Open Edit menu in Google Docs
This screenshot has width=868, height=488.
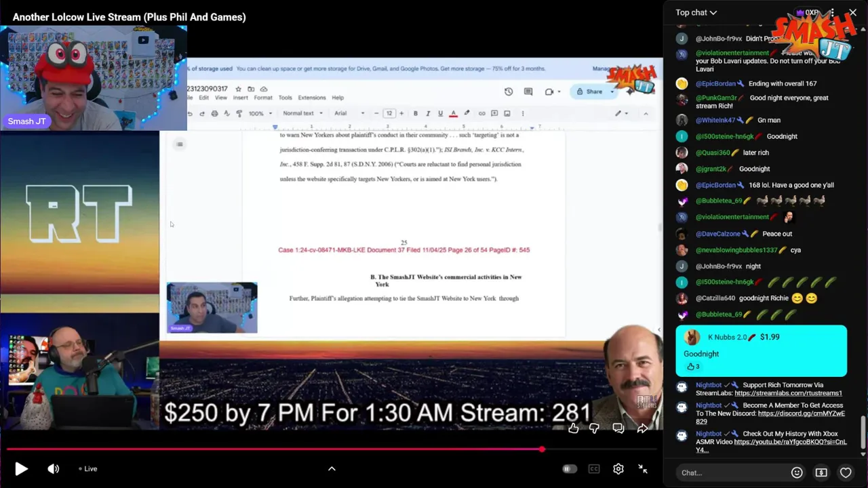(203, 98)
